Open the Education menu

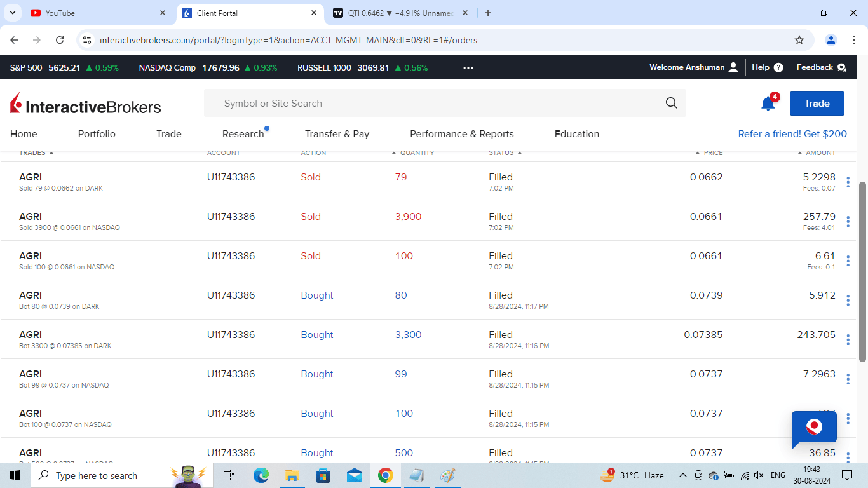point(577,134)
